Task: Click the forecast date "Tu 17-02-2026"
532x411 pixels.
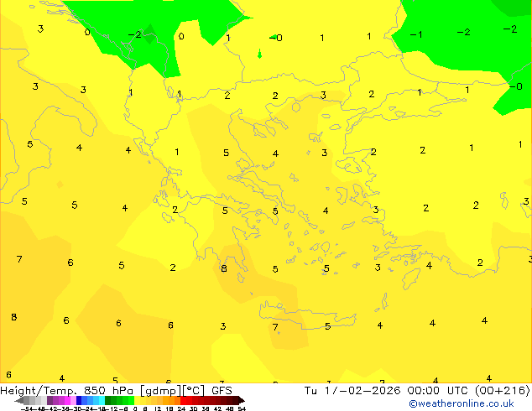Action: pyautogui.click(x=352, y=390)
